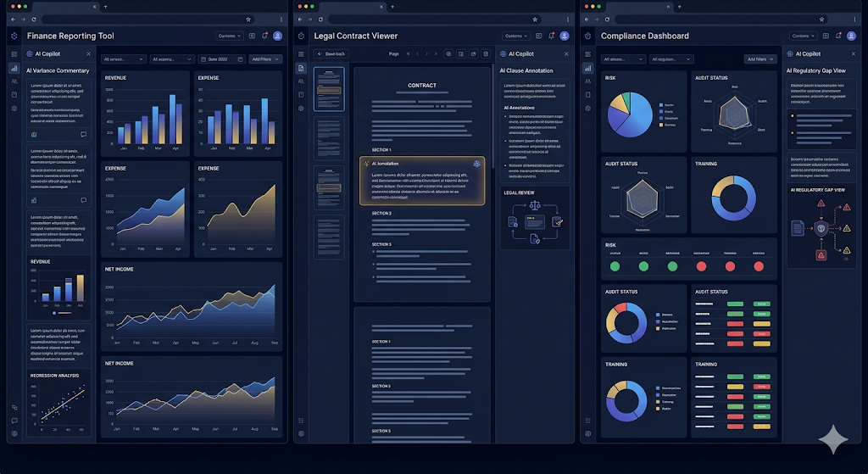The width and height of the screenshot is (868, 474).
Task: Click the notification bell in Legal Contract Viewer
Action: [551, 36]
